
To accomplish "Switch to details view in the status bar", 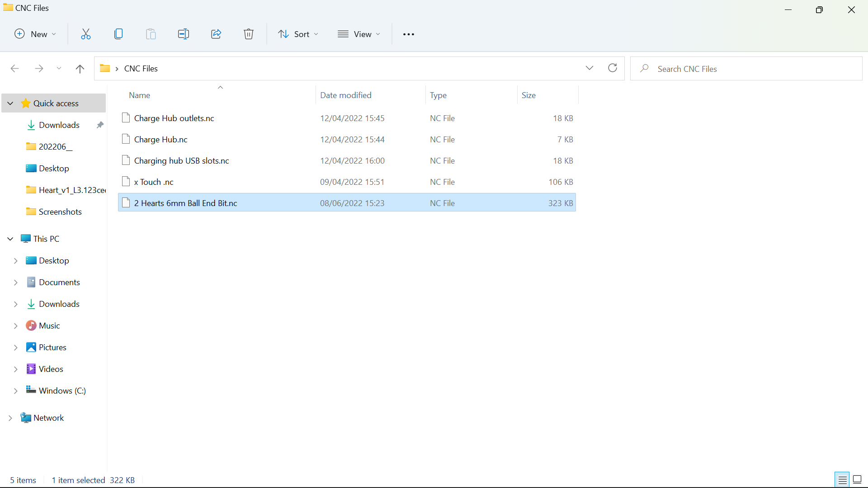I will [x=842, y=479].
